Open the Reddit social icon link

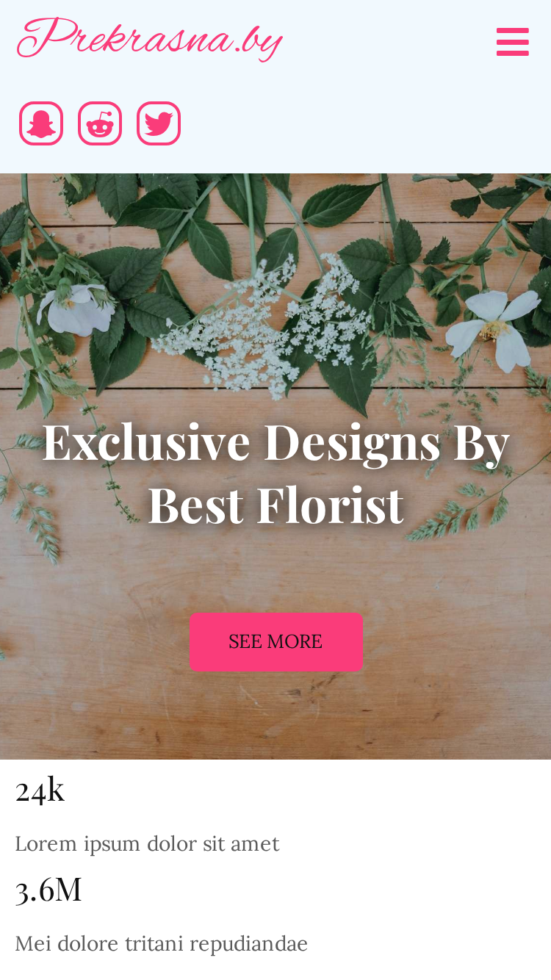click(100, 123)
